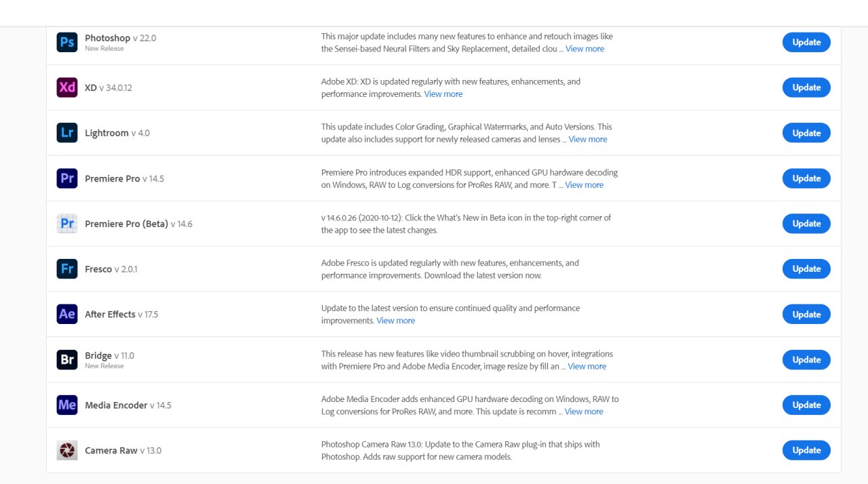The height and width of the screenshot is (484, 868).
Task: Open View more link for XD
Action: tap(443, 94)
